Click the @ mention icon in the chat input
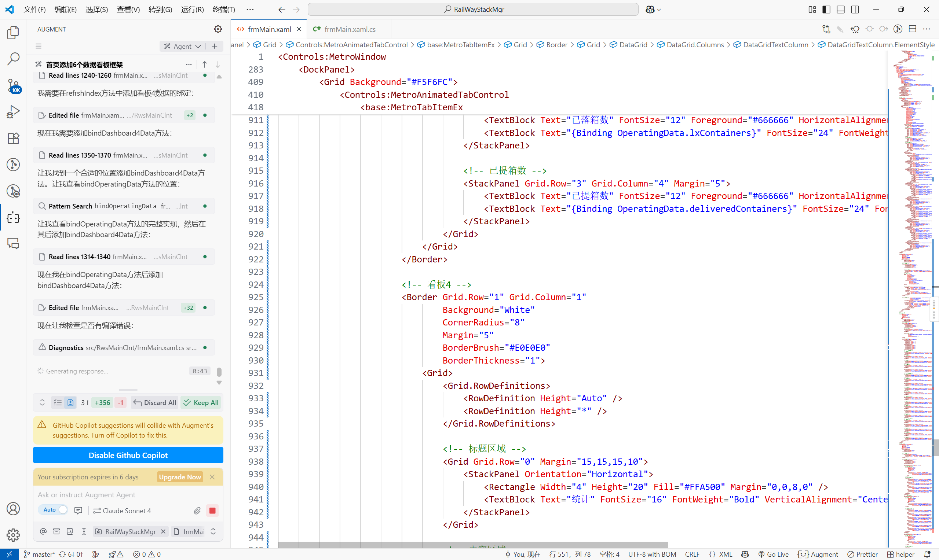 [x=43, y=531]
